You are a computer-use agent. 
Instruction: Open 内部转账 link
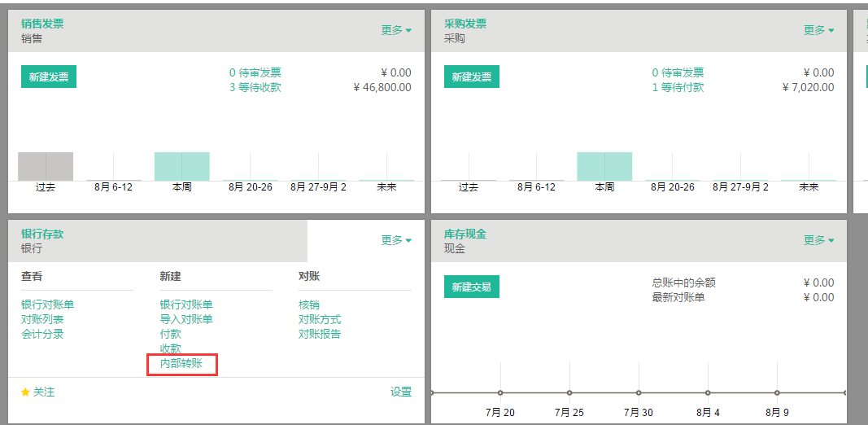[x=181, y=363]
